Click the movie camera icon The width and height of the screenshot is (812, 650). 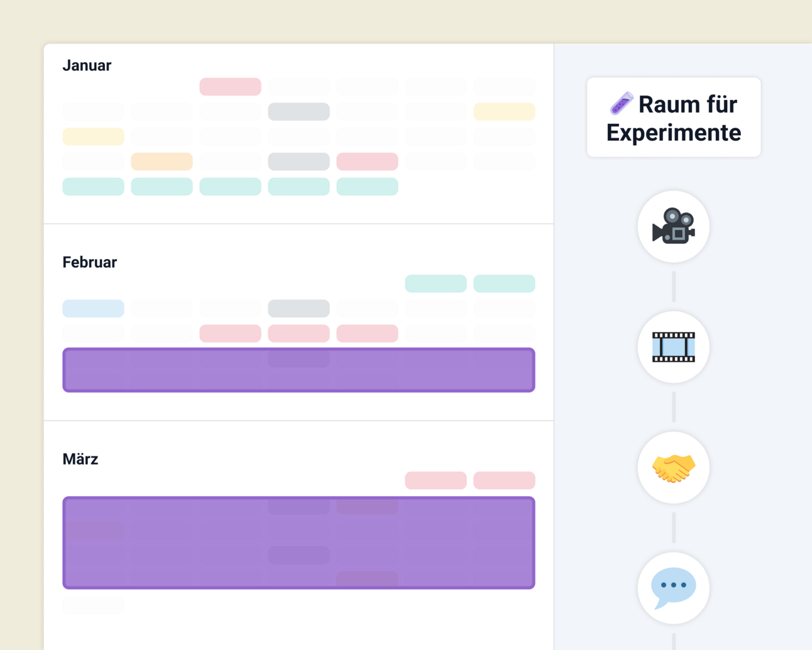(673, 226)
